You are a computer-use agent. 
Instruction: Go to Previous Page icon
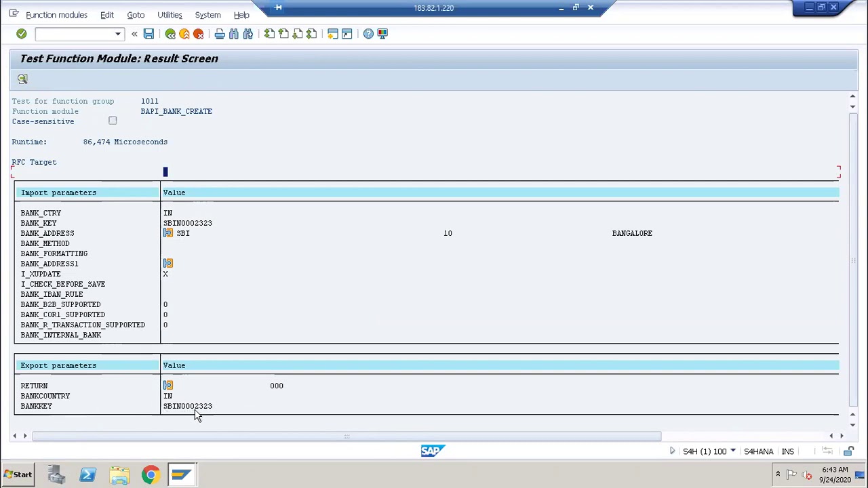coord(283,34)
